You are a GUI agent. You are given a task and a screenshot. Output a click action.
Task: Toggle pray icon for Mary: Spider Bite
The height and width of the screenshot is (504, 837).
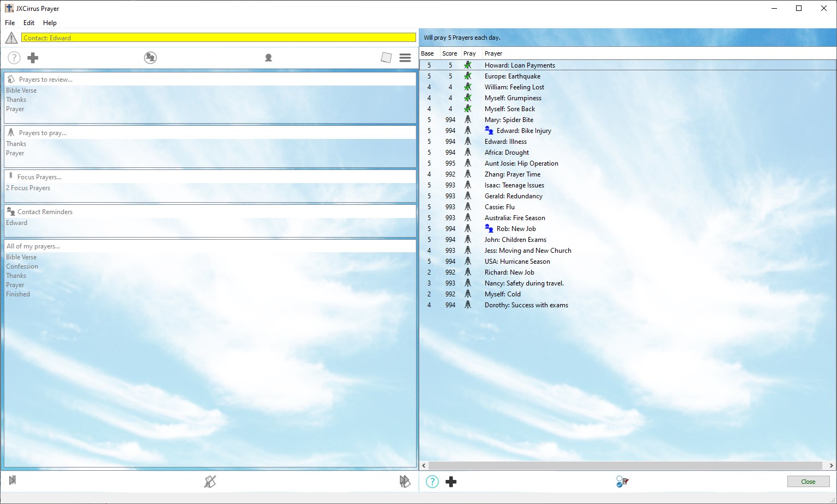click(467, 120)
